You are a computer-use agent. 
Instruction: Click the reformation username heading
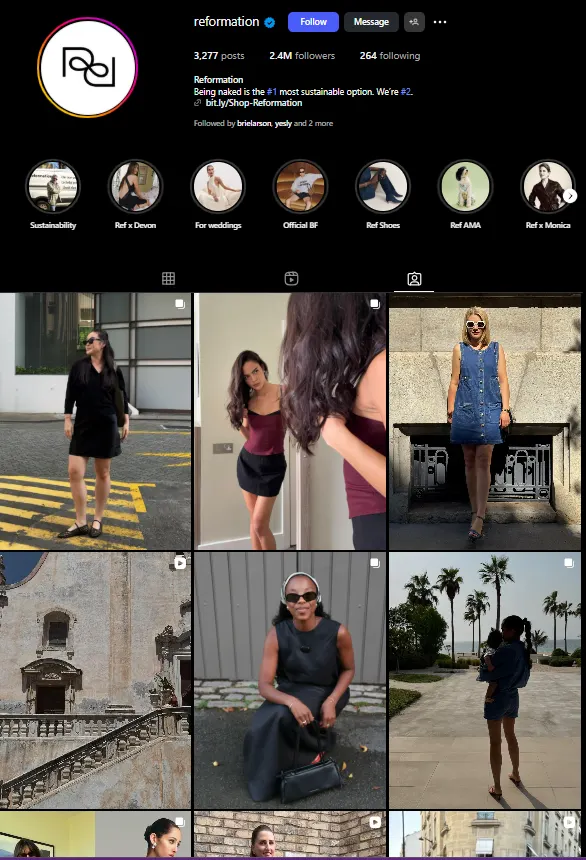point(226,22)
